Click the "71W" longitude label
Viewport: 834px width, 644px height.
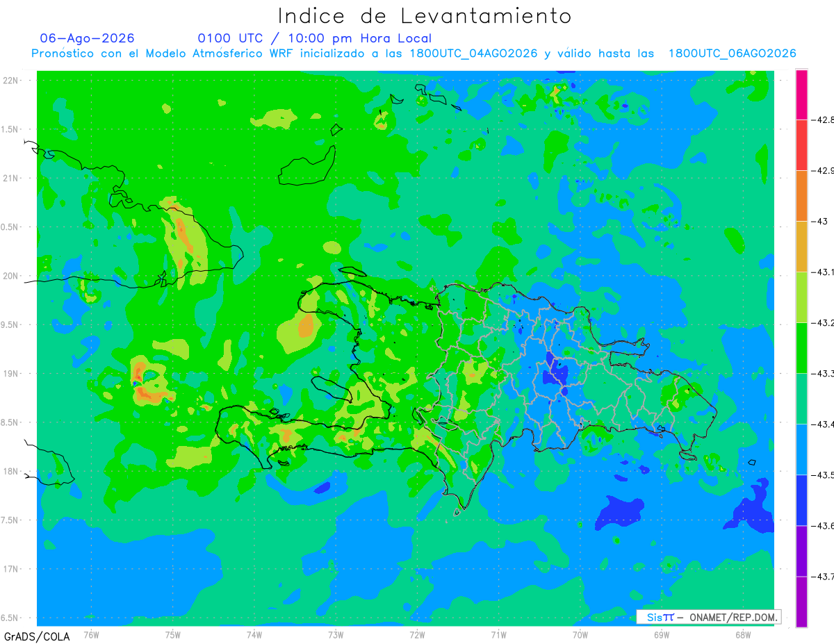[498, 634]
